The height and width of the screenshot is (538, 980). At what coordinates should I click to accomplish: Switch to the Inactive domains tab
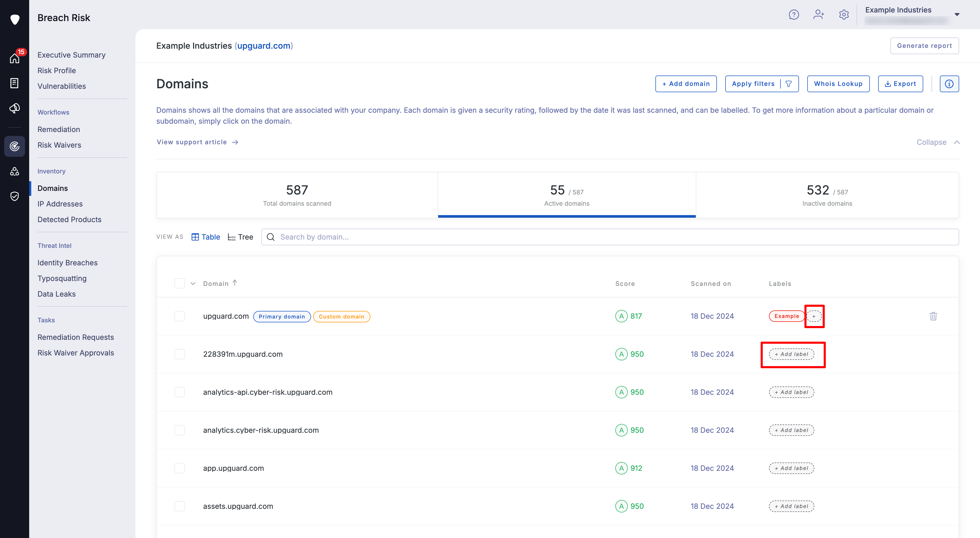click(x=827, y=195)
